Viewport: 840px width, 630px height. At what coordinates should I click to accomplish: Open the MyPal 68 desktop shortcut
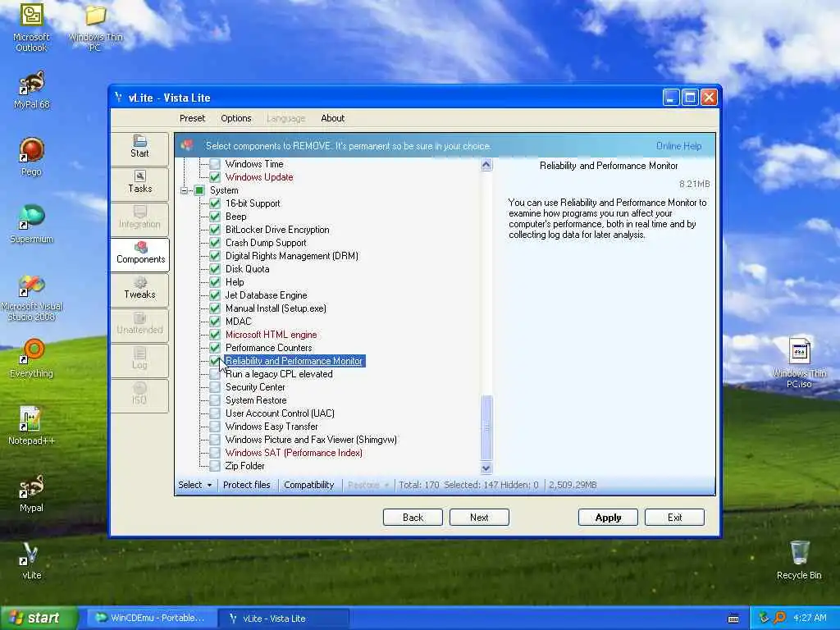(x=32, y=90)
